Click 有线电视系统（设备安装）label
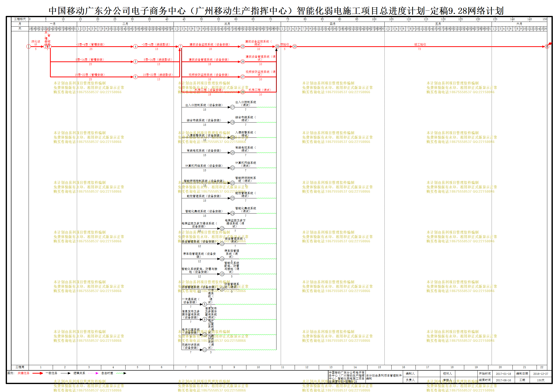Screen dimensions: 553x392 click(204, 151)
